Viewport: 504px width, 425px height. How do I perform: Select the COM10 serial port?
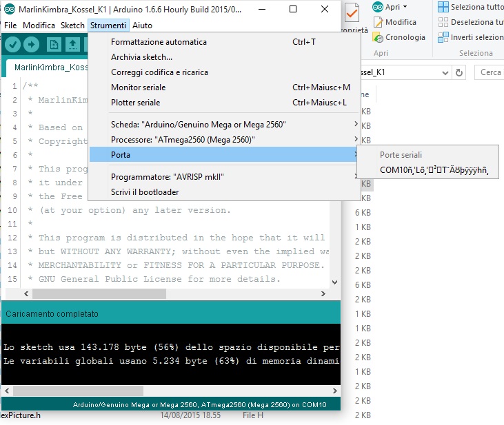click(x=428, y=170)
